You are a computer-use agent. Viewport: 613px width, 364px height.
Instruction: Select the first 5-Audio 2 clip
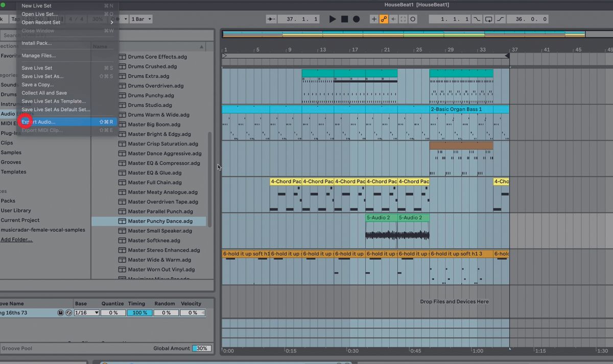tap(381, 217)
